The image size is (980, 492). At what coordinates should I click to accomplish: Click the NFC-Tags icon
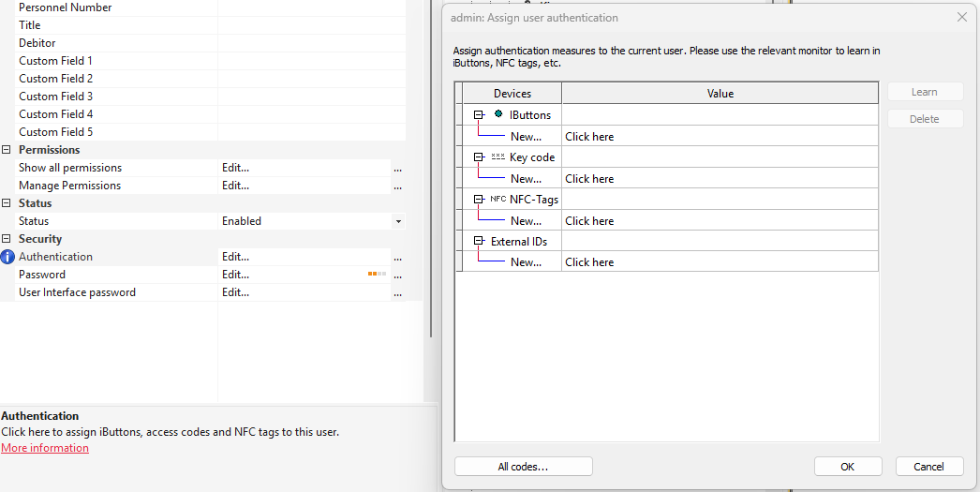click(497, 200)
